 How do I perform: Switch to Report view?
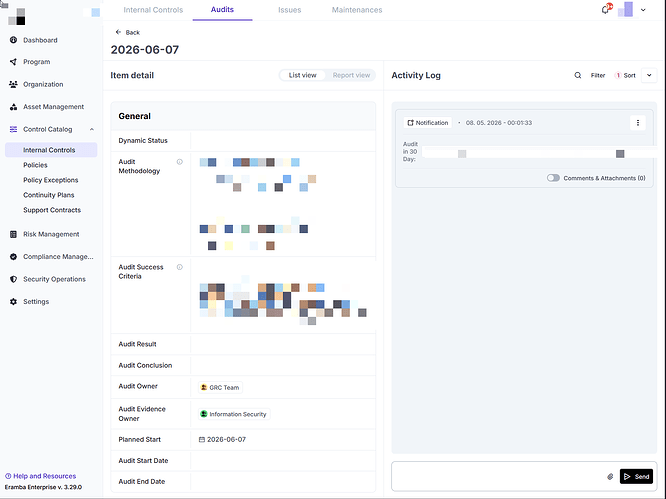coord(351,75)
